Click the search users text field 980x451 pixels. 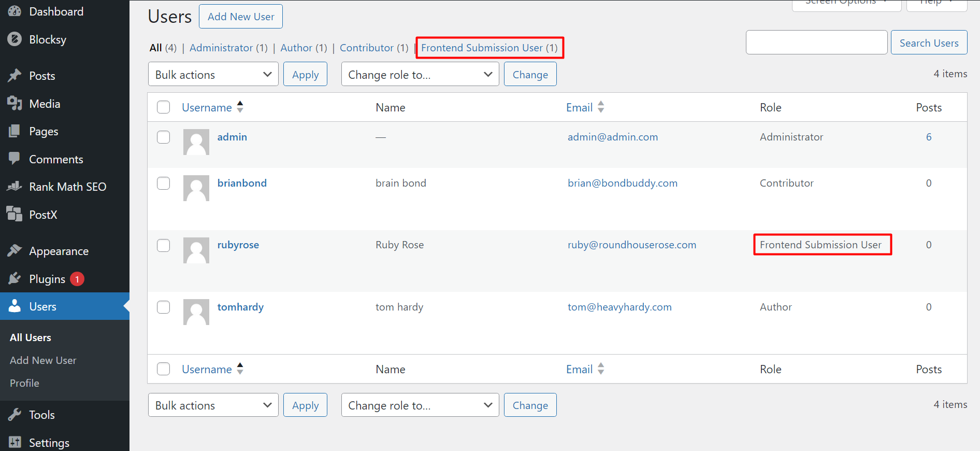pyautogui.click(x=816, y=43)
